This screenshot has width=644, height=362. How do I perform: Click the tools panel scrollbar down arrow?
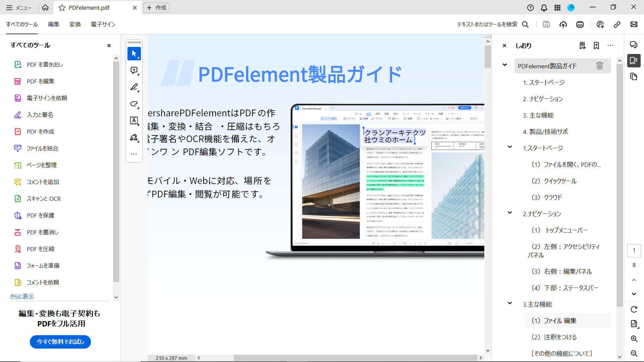116,297
